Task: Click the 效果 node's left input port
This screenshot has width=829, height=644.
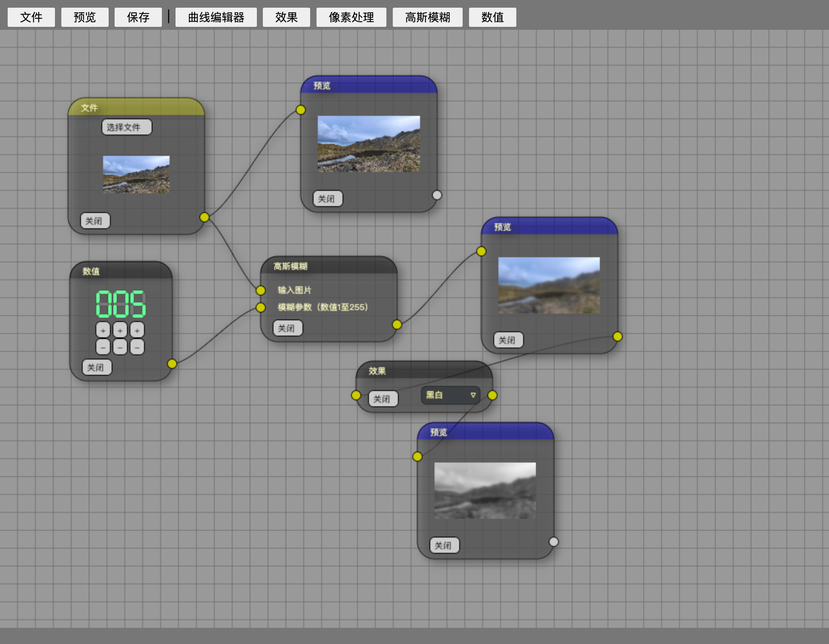Action: tap(356, 395)
